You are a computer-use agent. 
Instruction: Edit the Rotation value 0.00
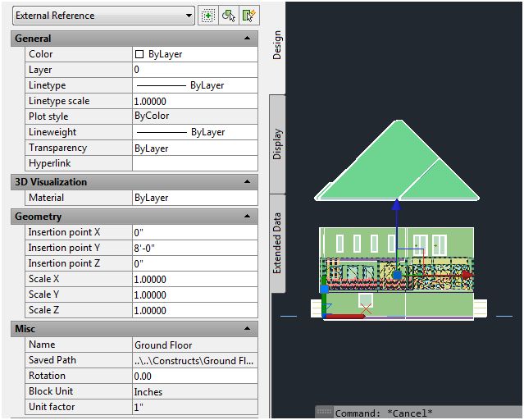195,376
